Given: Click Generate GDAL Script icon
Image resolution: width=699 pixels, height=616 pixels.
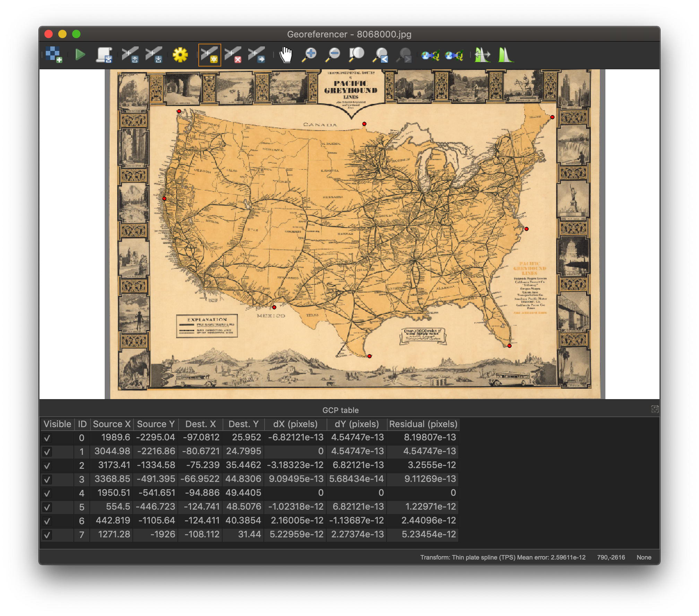Looking at the screenshot, I should coord(104,55).
